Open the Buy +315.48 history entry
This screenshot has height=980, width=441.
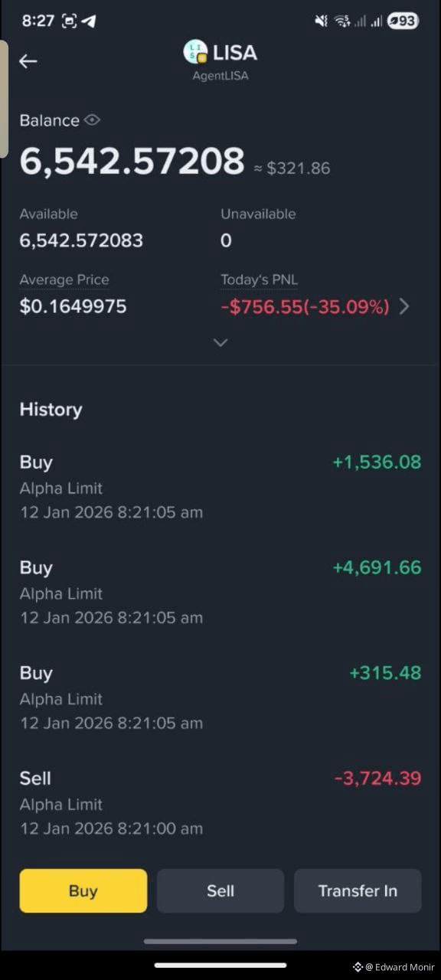tap(220, 698)
